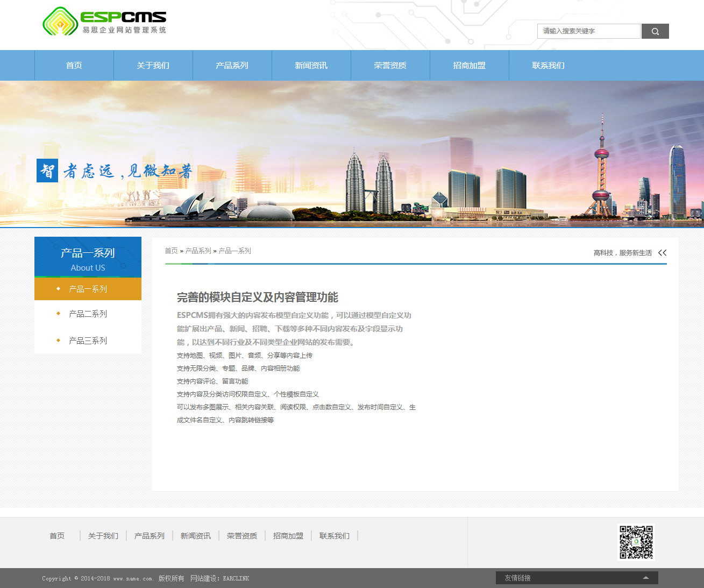704x588 pixels.
Task: Click the 首页 breadcrumb link
Action: pos(171,251)
